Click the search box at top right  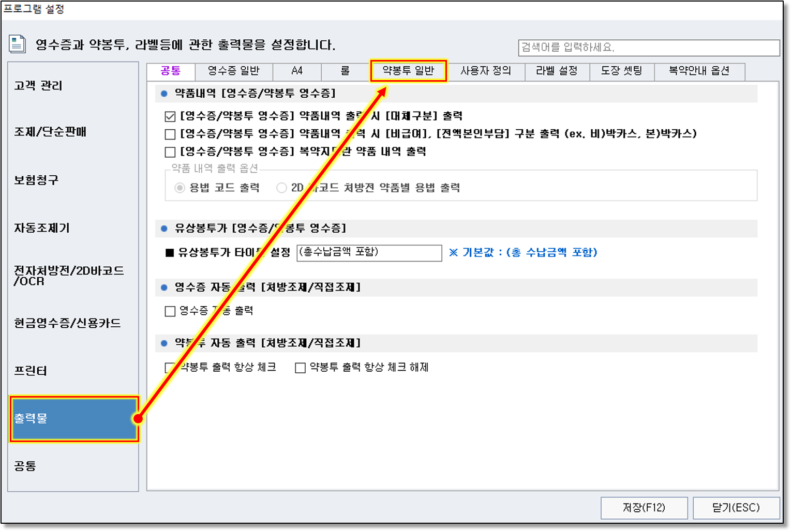click(x=648, y=48)
